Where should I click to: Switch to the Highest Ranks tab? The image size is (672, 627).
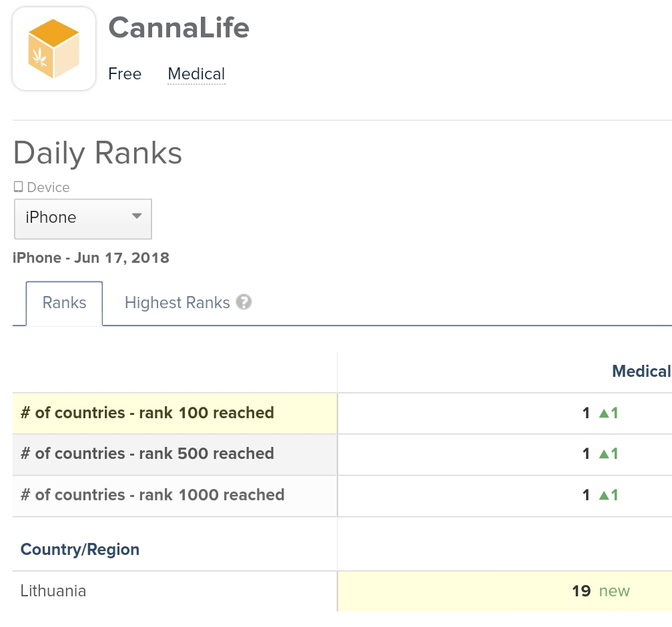tap(177, 302)
